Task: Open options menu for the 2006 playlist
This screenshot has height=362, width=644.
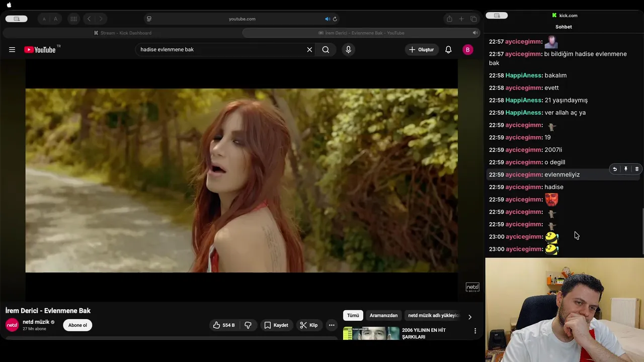Action: [475, 331]
